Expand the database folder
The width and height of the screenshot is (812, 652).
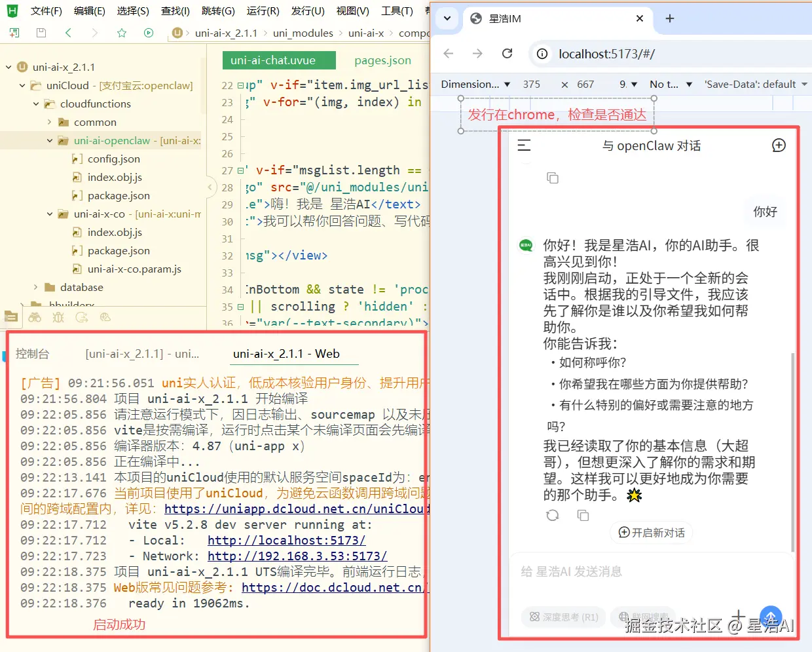36,287
